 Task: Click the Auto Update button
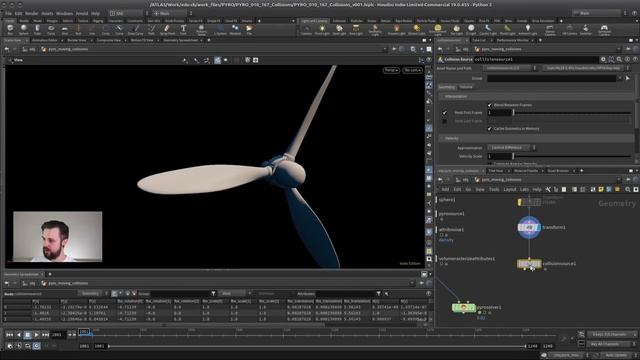616,355
